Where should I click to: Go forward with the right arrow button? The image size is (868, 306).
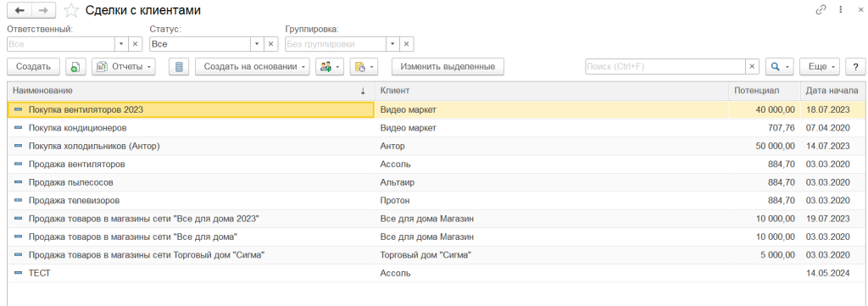tap(44, 10)
